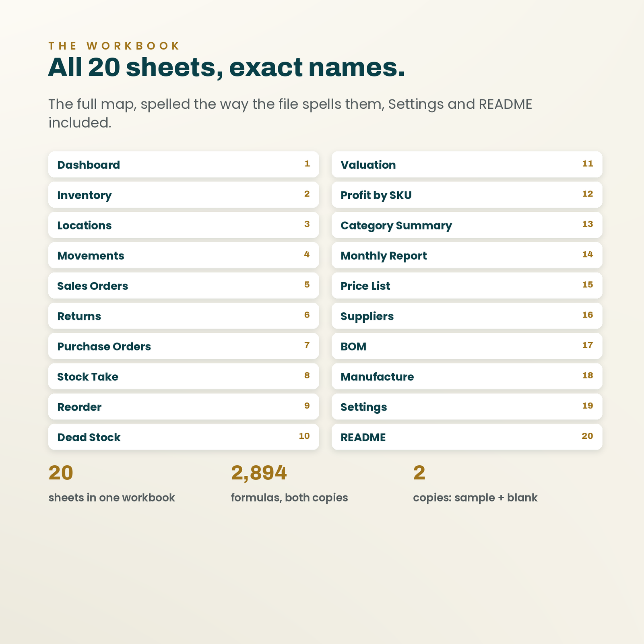This screenshot has height=644, width=644.
Task: Open the README sheet entry
Action: pos(467,437)
